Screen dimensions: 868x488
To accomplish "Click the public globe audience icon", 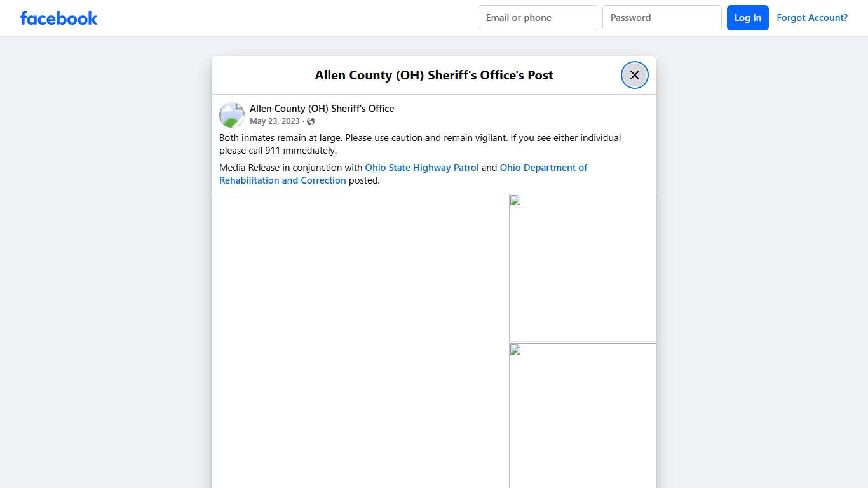I will coord(311,121).
